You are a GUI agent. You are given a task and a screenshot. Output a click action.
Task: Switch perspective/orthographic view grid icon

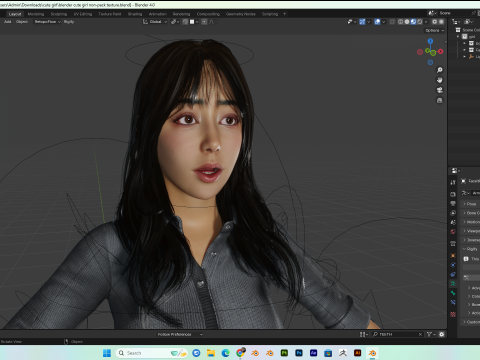point(440,100)
